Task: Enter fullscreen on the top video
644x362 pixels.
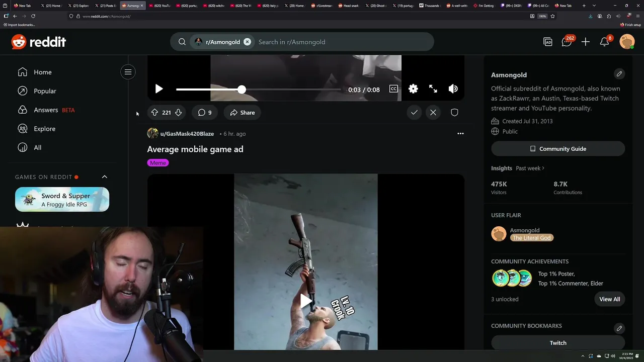Action: (x=433, y=89)
